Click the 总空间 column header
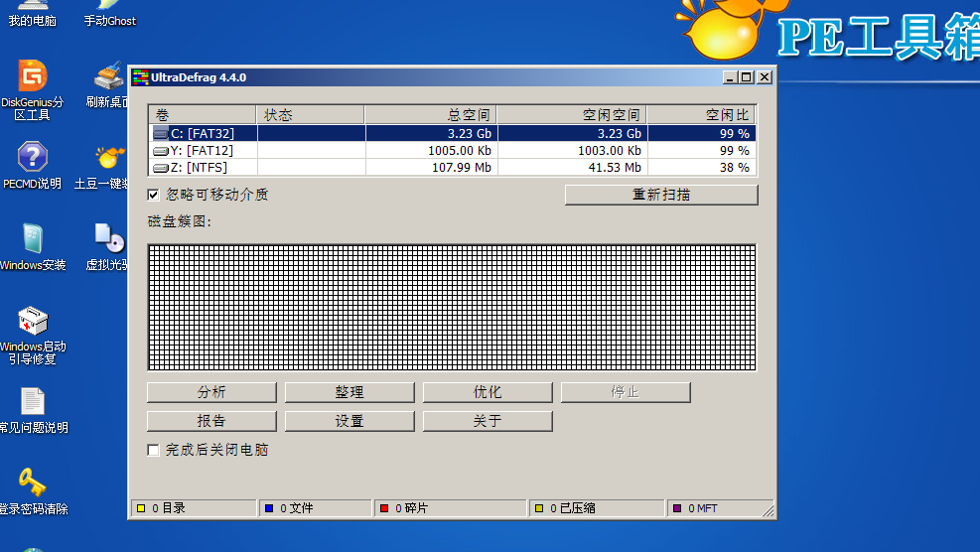This screenshot has width=980, height=552. [431, 115]
